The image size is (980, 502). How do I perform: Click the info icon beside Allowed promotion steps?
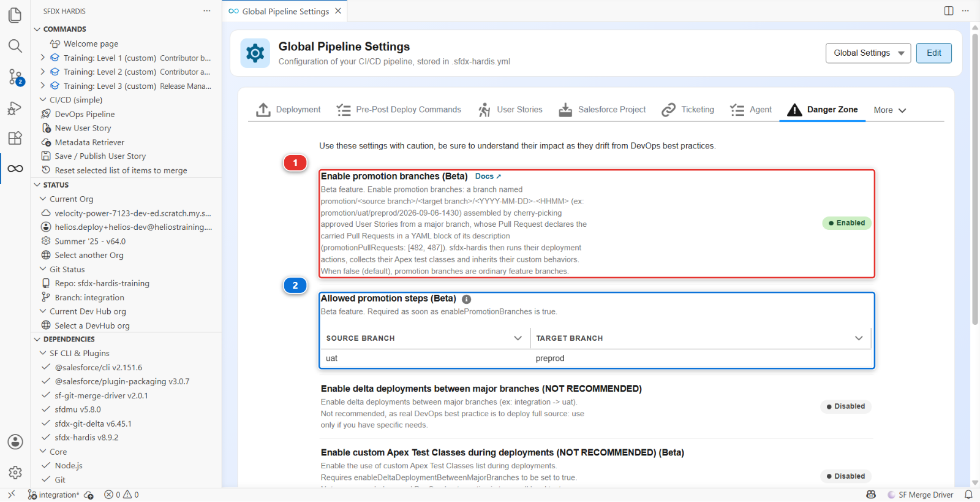pyautogui.click(x=466, y=299)
